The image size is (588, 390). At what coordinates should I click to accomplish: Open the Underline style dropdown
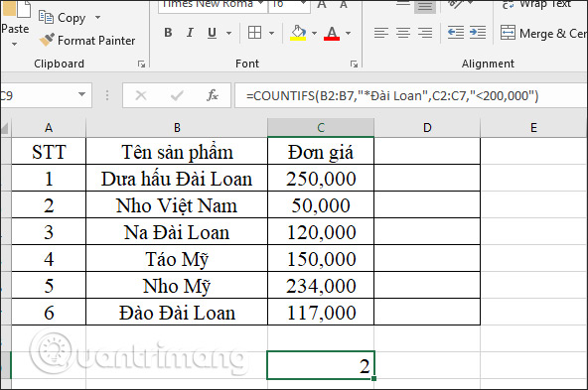tap(228, 33)
